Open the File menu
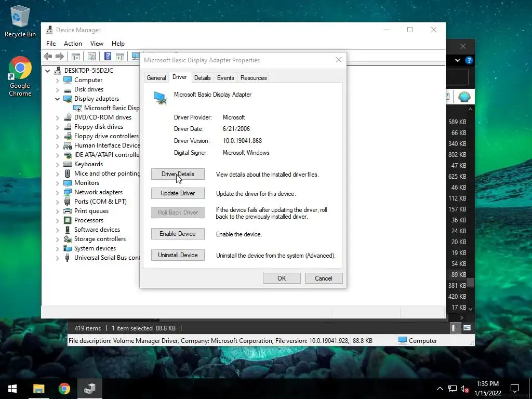The width and height of the screenshot is (532, 399). point(51,44)
